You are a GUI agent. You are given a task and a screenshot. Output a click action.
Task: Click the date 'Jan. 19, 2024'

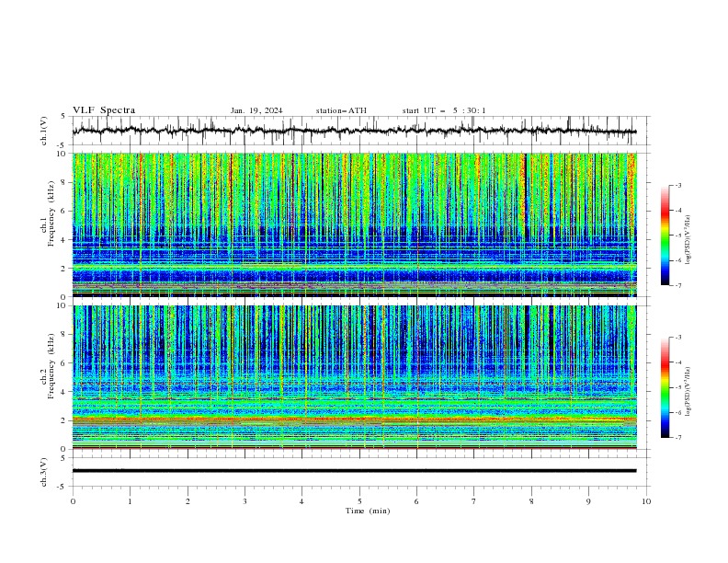coord(256,110)
